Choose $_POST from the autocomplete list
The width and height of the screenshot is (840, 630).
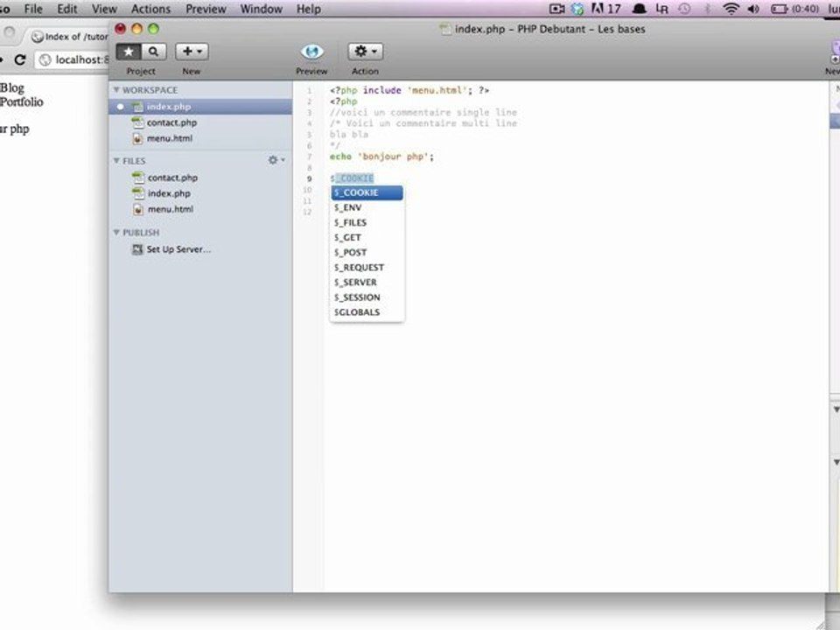click(367, 252)
